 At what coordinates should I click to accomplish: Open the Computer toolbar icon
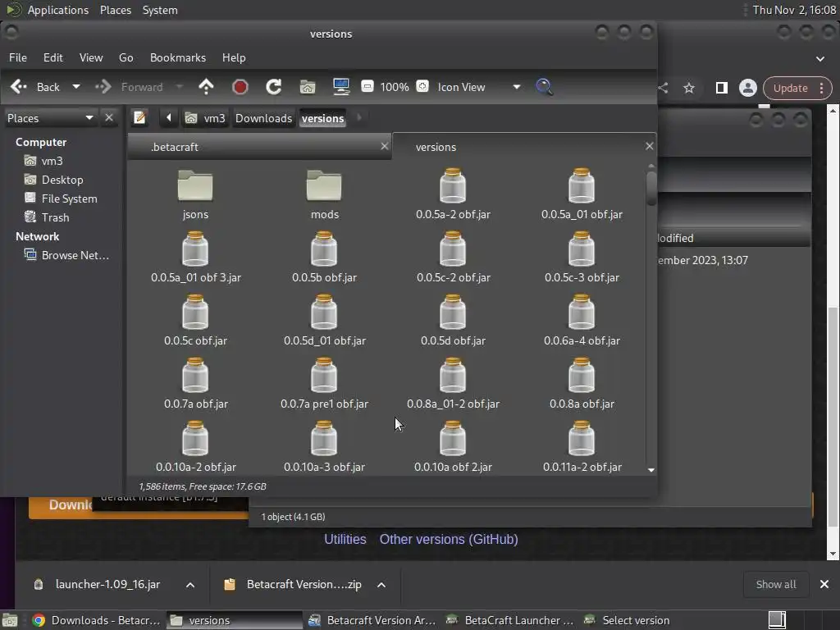[x=341, y=87]
